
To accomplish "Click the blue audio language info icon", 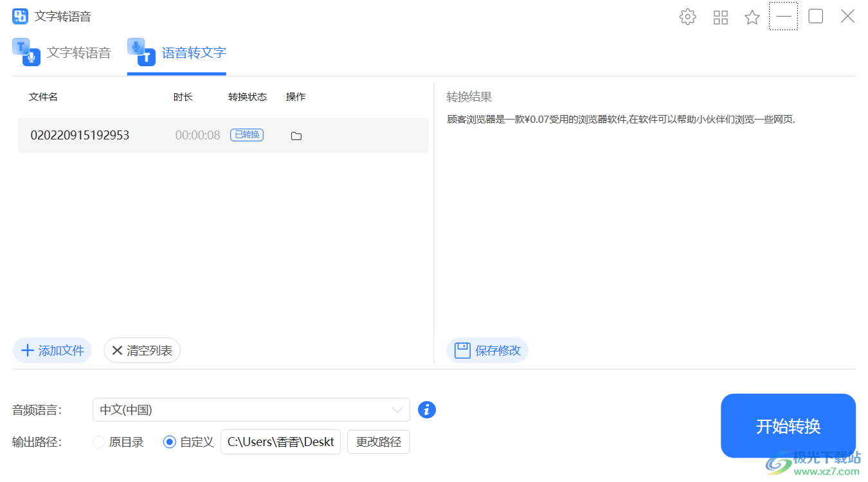I will (x=427, y=409).
